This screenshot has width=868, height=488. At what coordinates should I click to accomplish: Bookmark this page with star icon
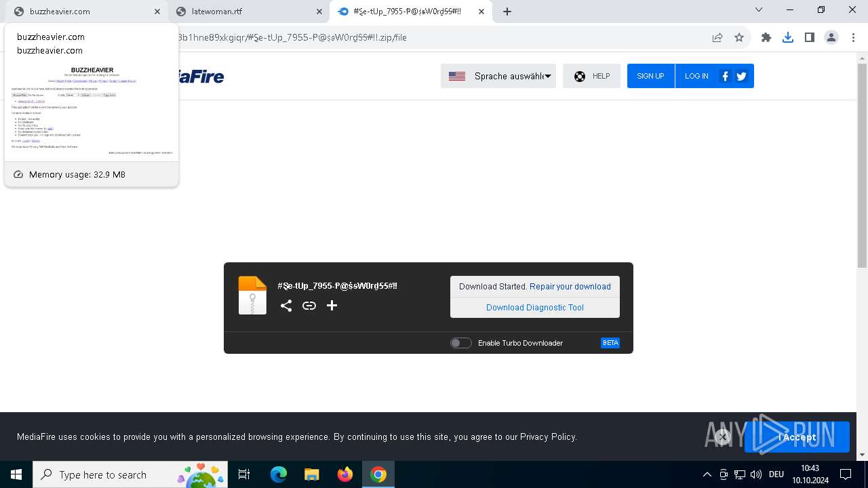pyautogui.click(x=739, y=37)
